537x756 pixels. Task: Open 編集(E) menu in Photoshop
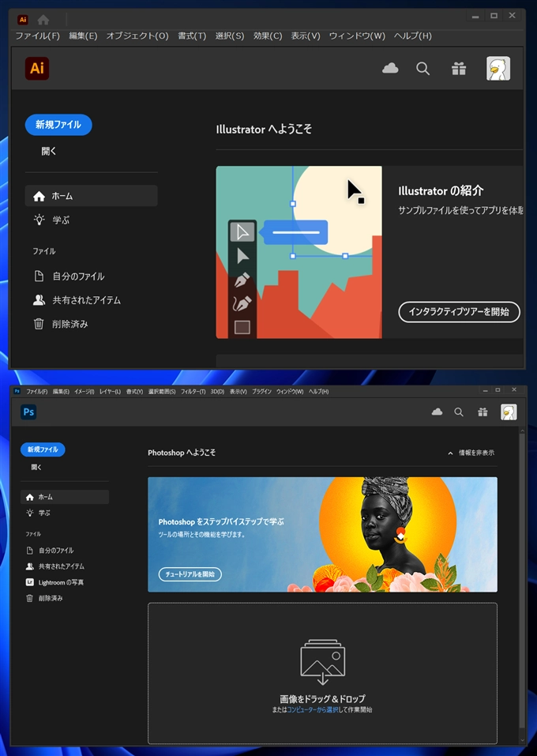click(x=61, y=392)
